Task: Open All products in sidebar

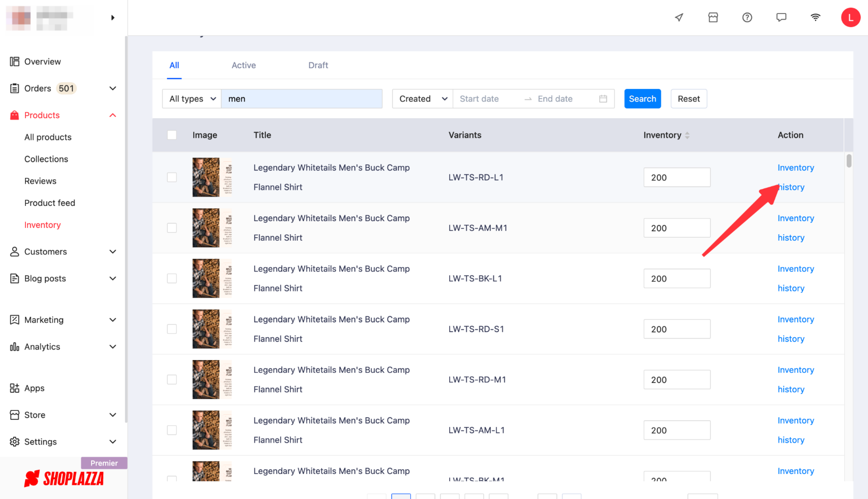Action: (48, 137)
